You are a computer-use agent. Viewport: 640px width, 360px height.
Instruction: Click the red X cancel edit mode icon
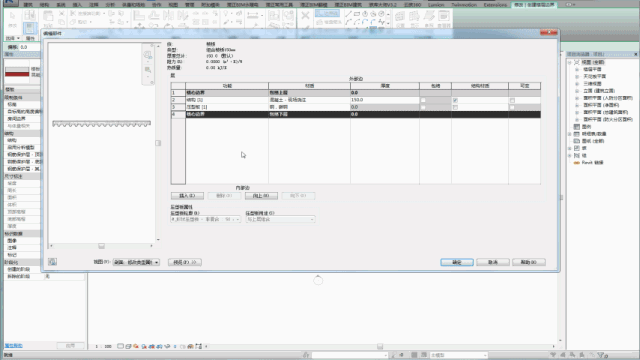click(x=305, y=16)
